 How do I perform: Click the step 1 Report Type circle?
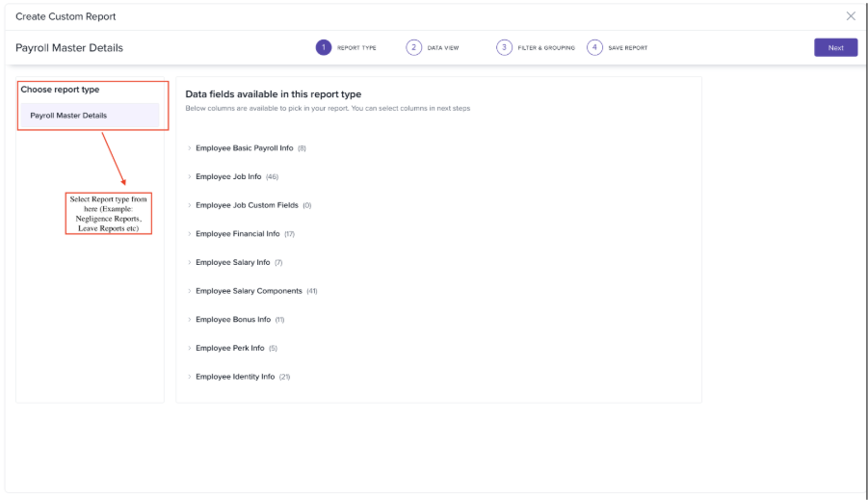tap(324, 47)
